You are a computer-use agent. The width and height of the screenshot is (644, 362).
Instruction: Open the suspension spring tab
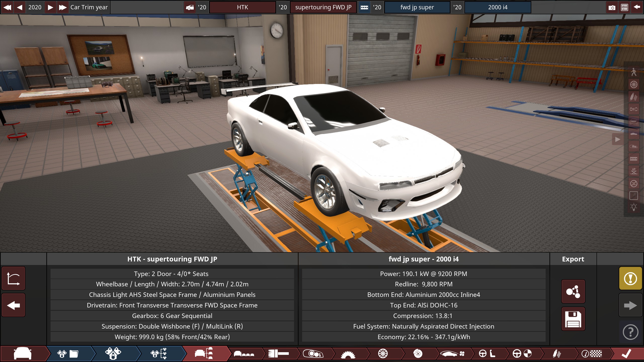point(557,354)
